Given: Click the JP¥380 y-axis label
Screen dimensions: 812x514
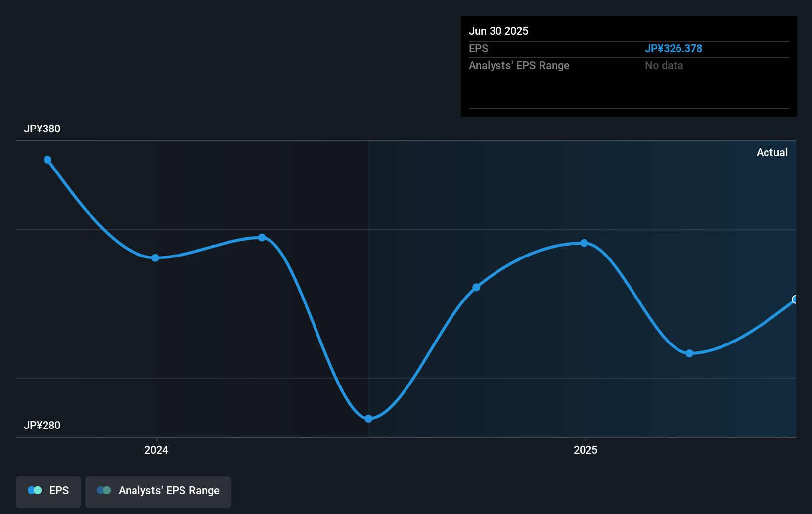Looking at the screenshot, I should pyautogui.click(x=42, y=129).
